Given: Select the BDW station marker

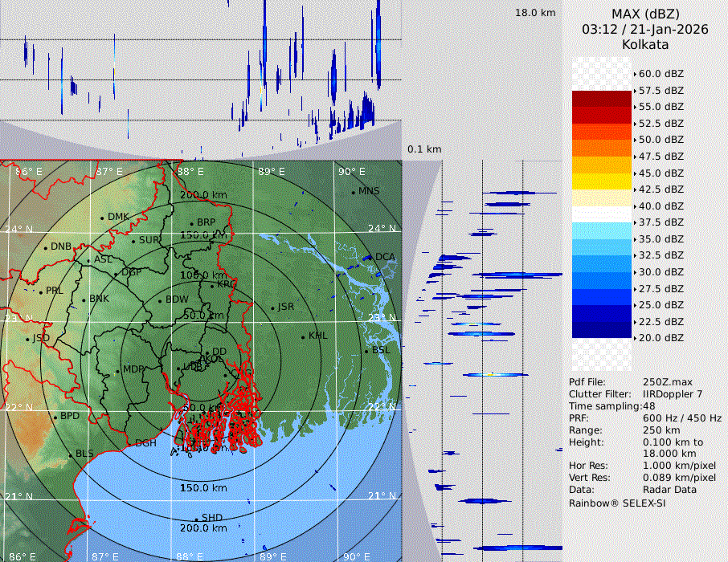Looking at the screenshot, I should point(160,300).
